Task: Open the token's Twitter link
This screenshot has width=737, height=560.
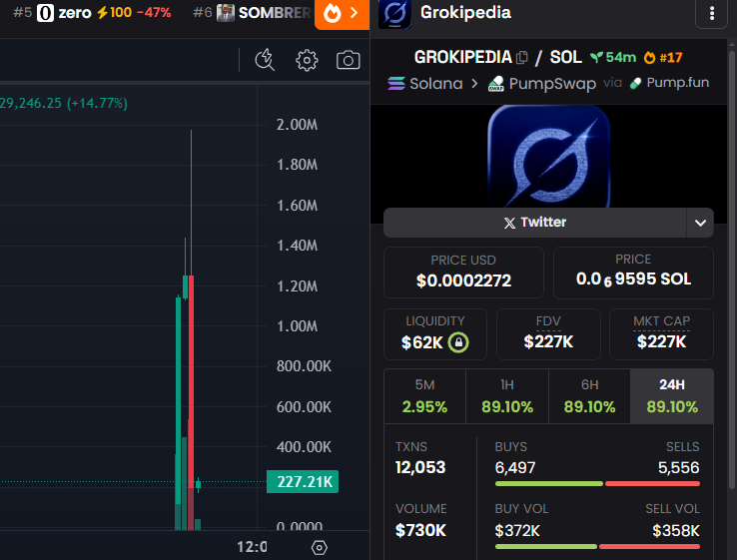Action: (x=535, y=223)
